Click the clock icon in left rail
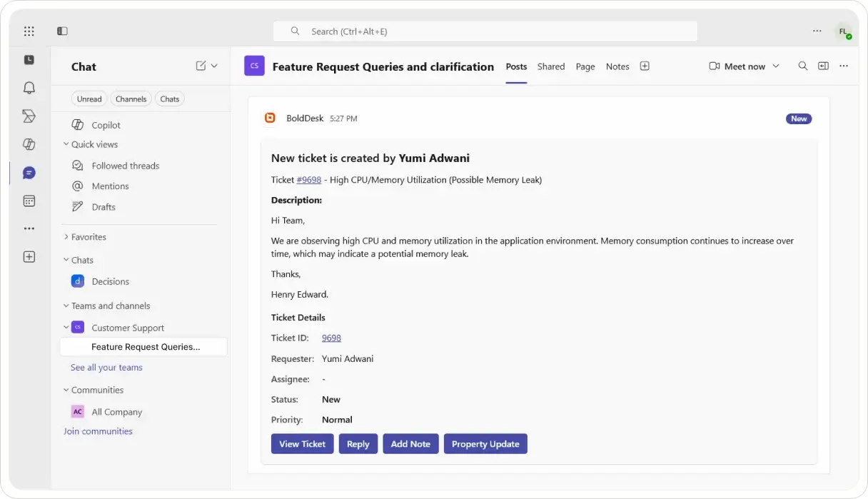 (29, 60)
